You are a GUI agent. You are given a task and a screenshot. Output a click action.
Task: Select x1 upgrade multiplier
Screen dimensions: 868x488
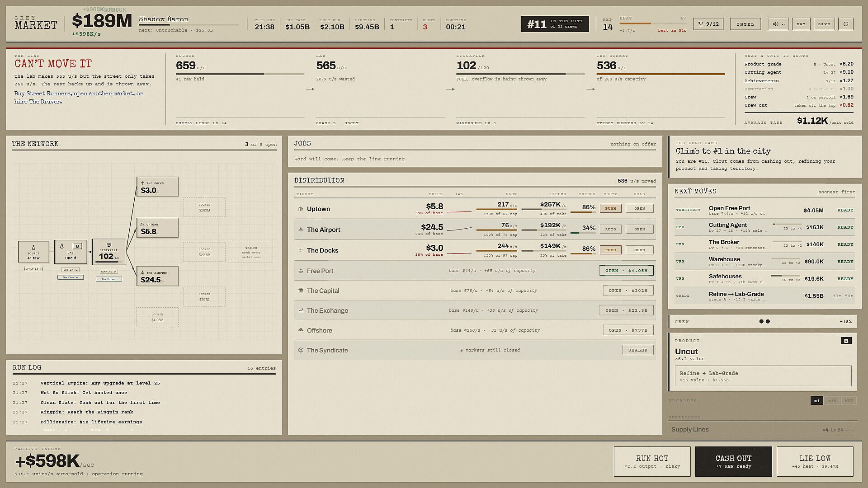tap(816, 401)
